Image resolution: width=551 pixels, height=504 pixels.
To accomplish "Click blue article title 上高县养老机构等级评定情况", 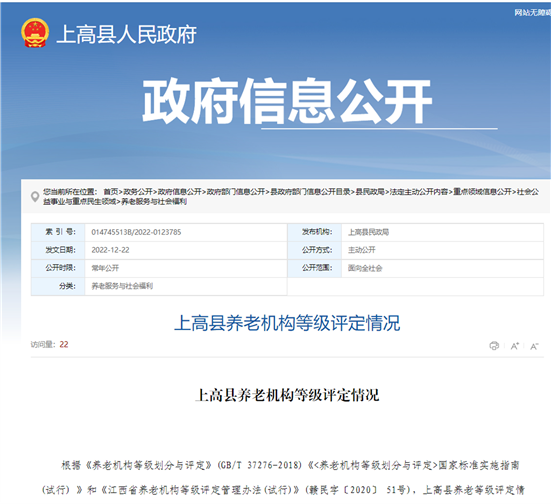I will click(x=287, y=323).
